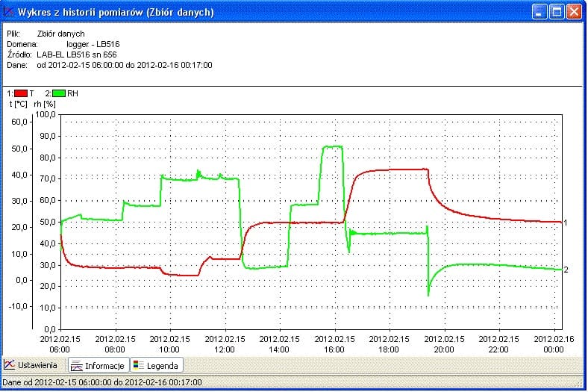The width and height of the screenshot is (588, 392).
Task: Click the '00:00' time axis label on 2012.02.16
Action: (554, 349)
